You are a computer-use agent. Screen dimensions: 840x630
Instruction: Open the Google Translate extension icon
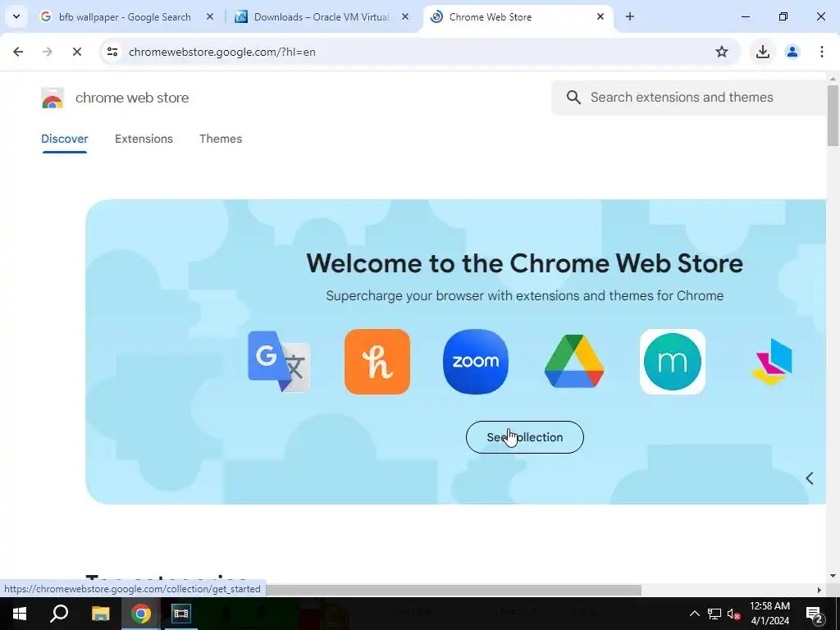click(x=279, y=362)
